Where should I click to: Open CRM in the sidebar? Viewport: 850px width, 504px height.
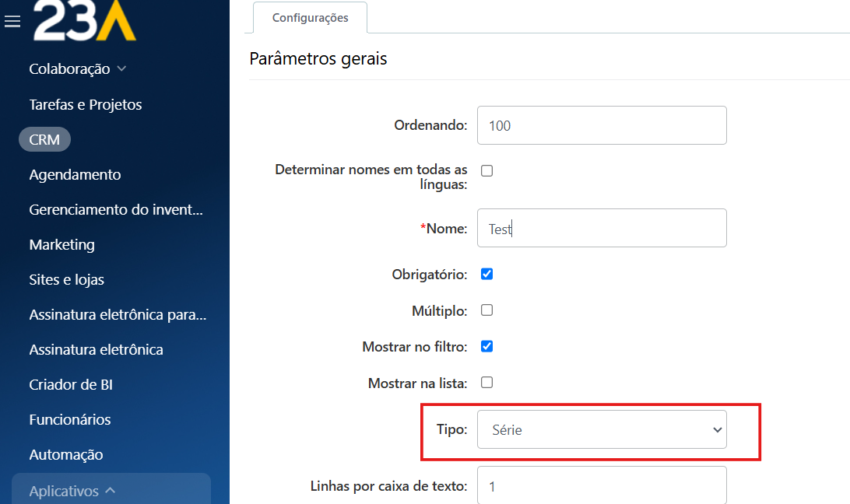pos(44,140)
